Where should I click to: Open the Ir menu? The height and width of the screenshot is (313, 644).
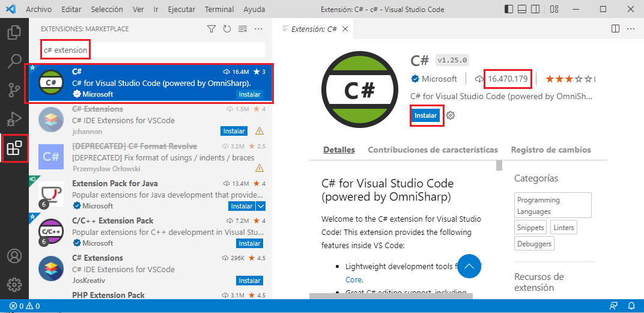(x=156, y=9)
